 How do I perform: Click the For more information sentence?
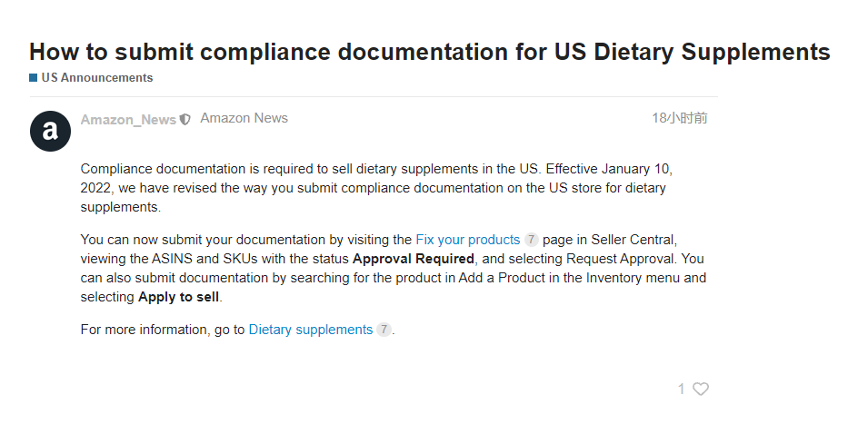point(237,330)
